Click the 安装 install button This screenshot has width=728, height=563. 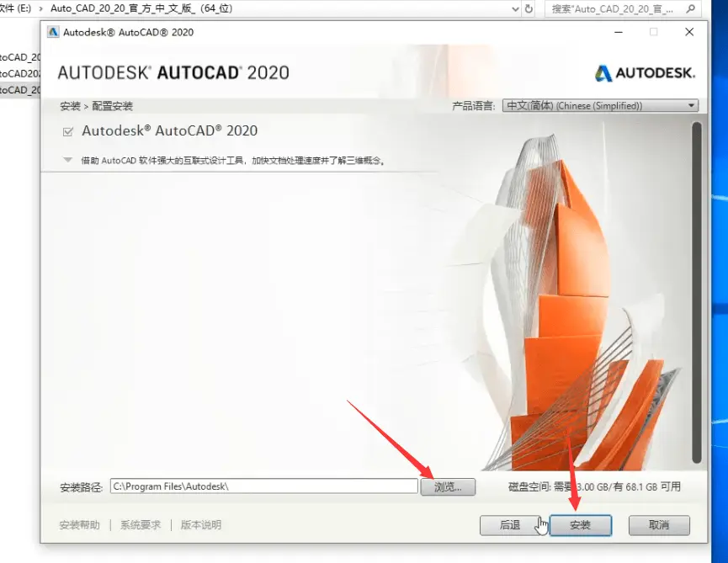(x=581, y=525)
